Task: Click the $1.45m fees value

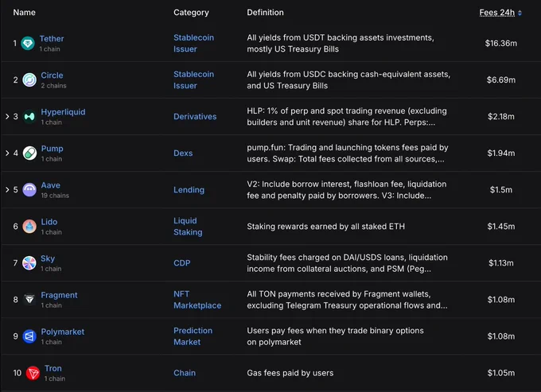Action: [501, 226]
